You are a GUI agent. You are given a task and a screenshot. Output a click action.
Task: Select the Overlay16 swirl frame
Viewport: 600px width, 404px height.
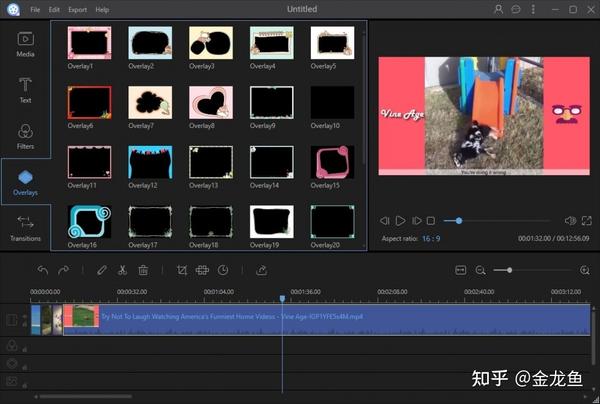(x=90, y=222)
